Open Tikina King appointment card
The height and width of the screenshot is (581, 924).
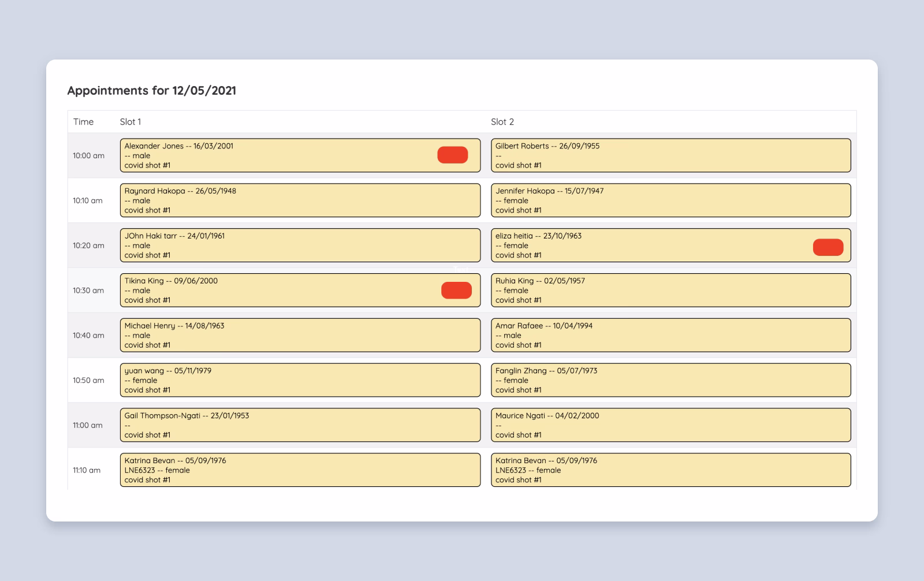click(300, 290)
